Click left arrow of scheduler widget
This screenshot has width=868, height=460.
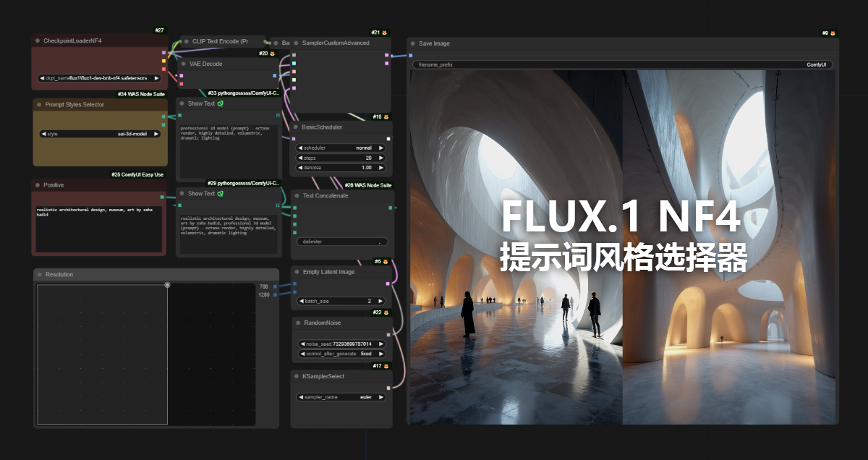pyautogui.click(x=301, y=148)
